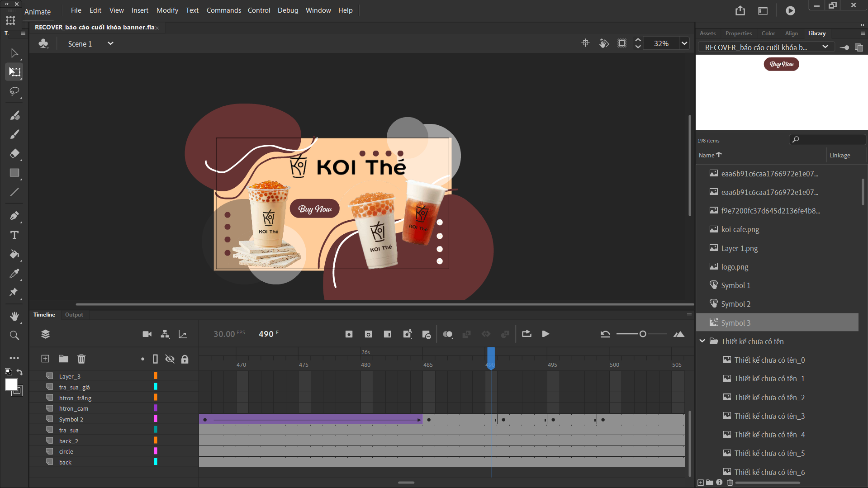The height and width of the screenshot is (488, 868).
Task: Click the Buy Now button on stage
Action: point(315,208)
